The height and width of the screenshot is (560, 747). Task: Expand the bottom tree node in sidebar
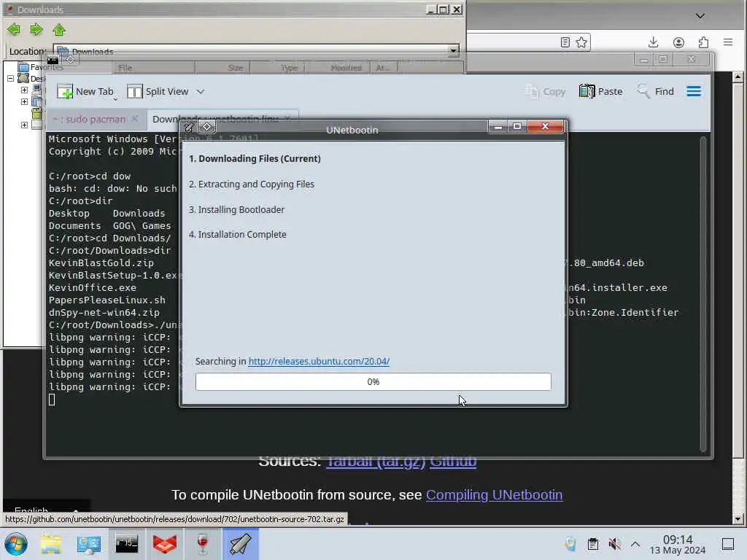coord(24,125)
